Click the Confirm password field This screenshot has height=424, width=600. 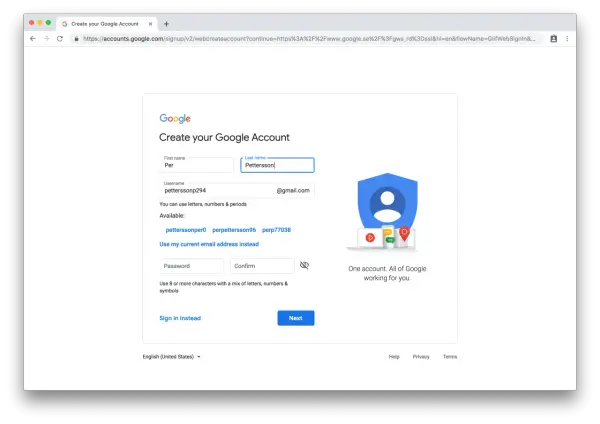point(262,266)
